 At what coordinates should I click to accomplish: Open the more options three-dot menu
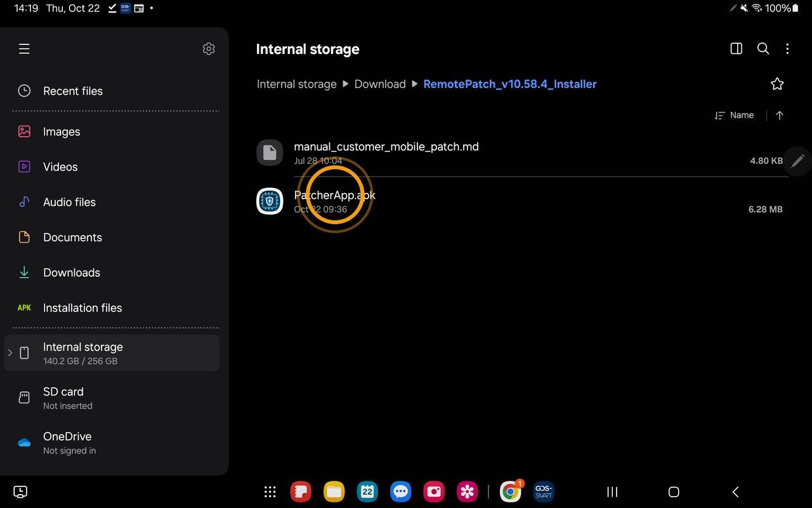pos(787,49)
